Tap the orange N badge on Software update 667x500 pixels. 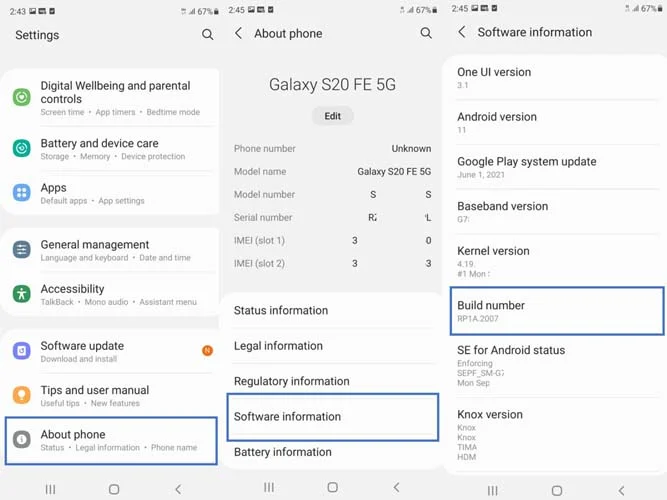[x=208, y=351]
